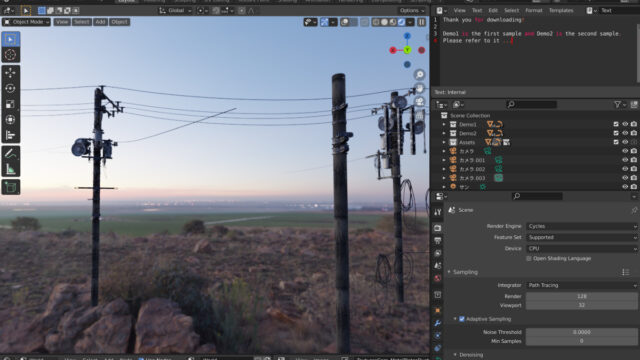640x360 pixels.
Task: Open the Tool properties tab icon
Action: click(x=438, y=212)
